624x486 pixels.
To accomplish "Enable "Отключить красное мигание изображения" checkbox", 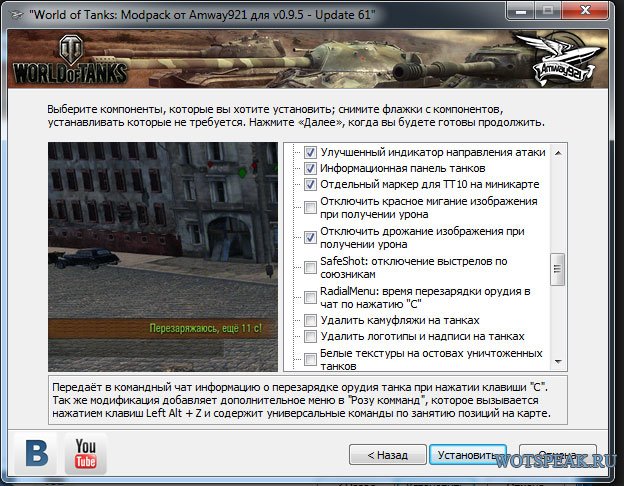I will tap(311, 205).
